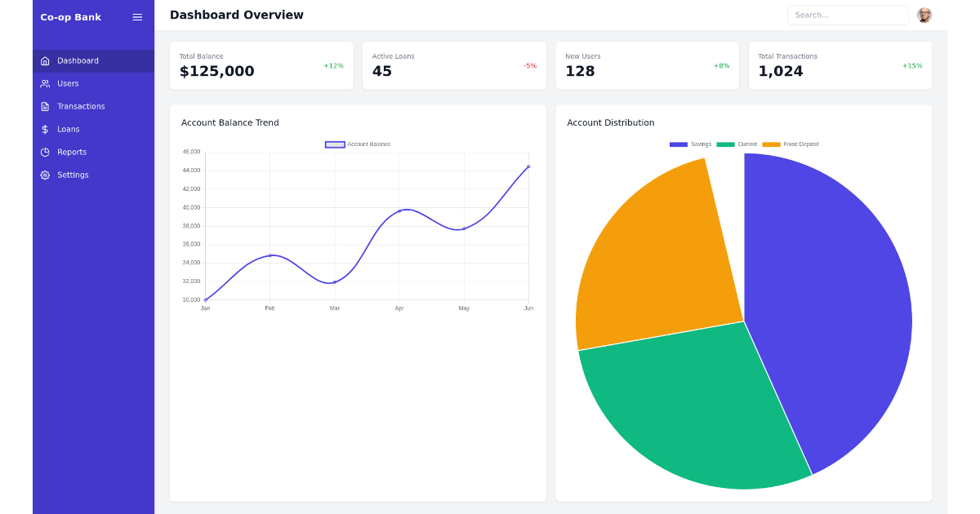Open the New Users card showing 128
The width and height of the screenshot is (980, 514).
[647, 65]
